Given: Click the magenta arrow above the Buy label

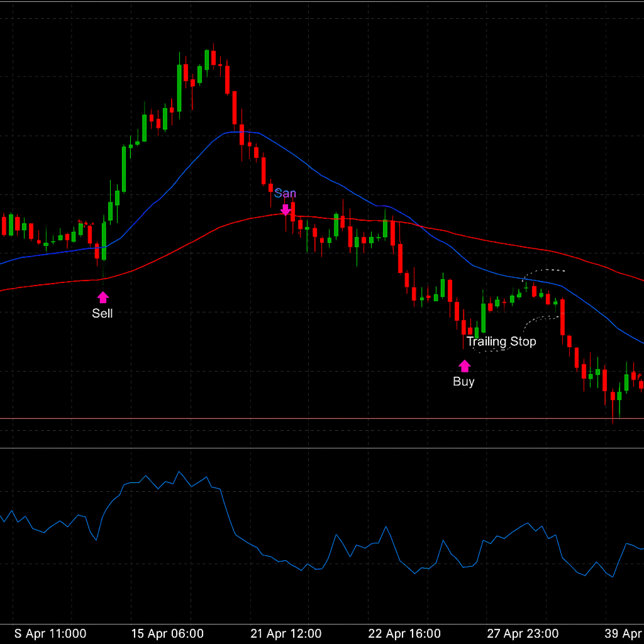Looking at the screenshot, I should coord(465,366).
